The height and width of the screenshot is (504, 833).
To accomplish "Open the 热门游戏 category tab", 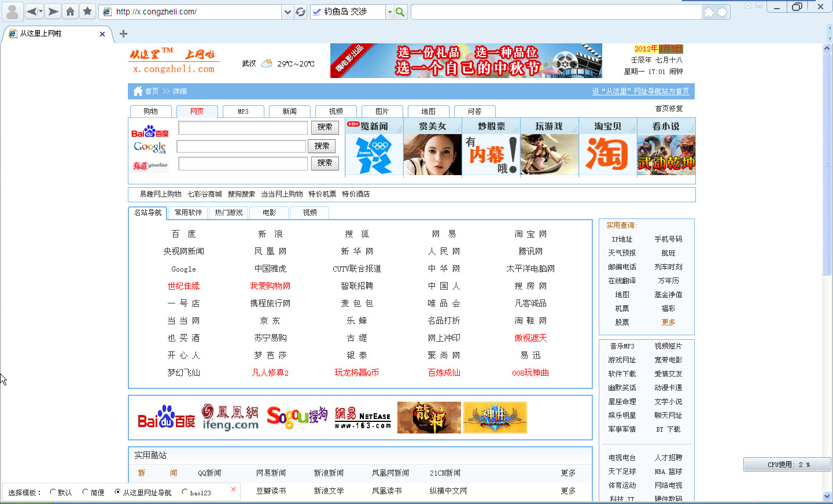I will coord(228,213).
